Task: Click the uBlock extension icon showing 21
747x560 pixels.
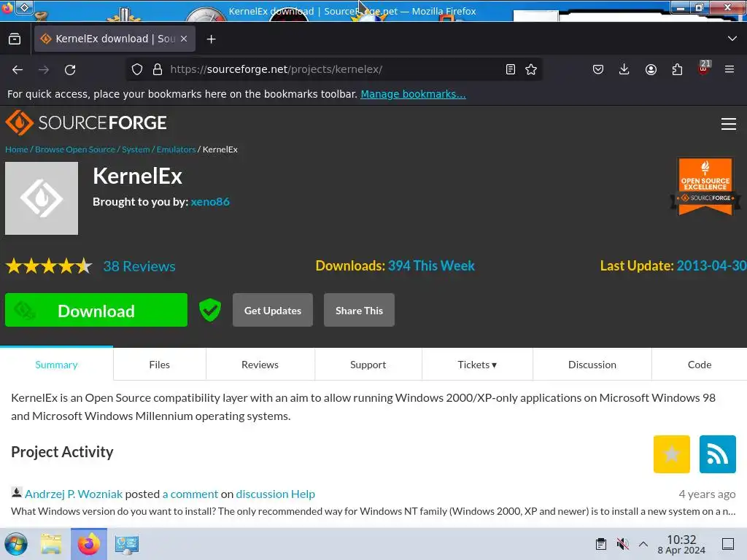Action: [x=704, y=67]
